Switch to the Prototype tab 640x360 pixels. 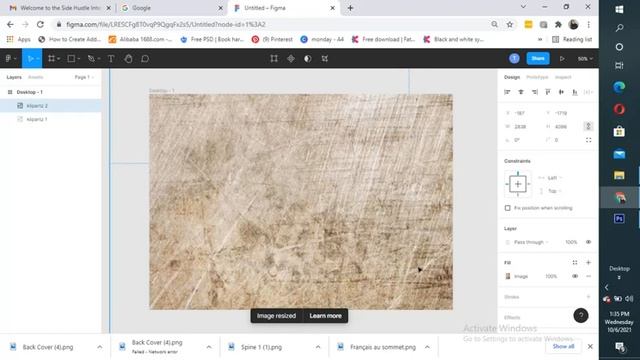pyautogui.click(x=537, y=77)
